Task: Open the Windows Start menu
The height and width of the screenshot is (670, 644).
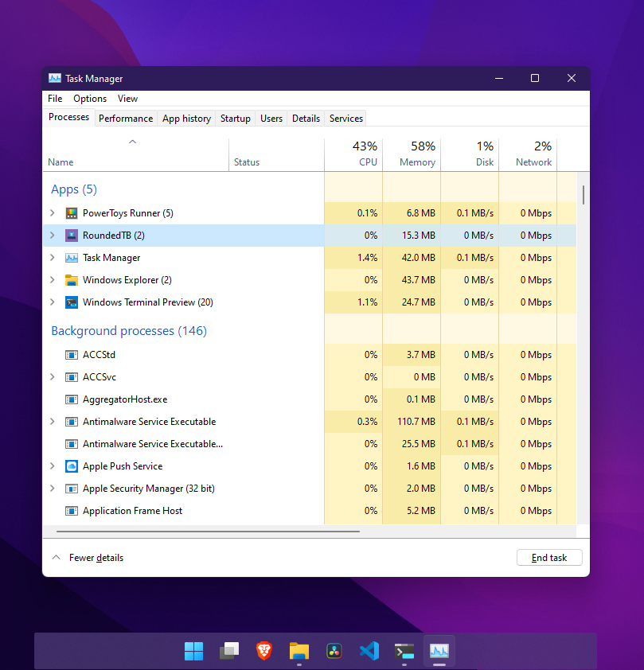Action: tap(194, 651)
